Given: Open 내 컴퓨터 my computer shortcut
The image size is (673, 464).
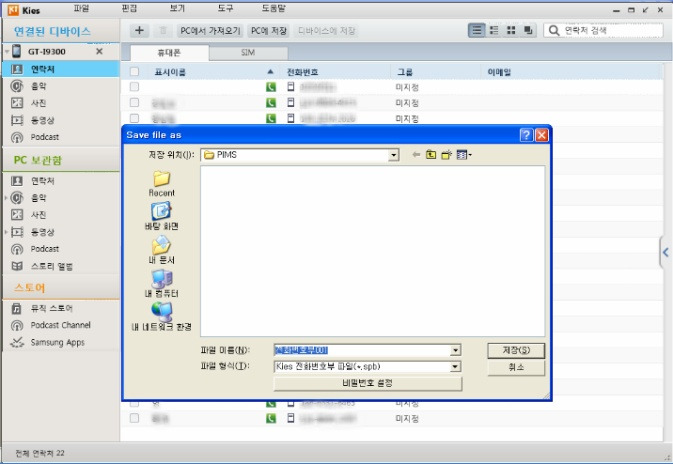Looking at the screenshot, I should tap(162, 284).
